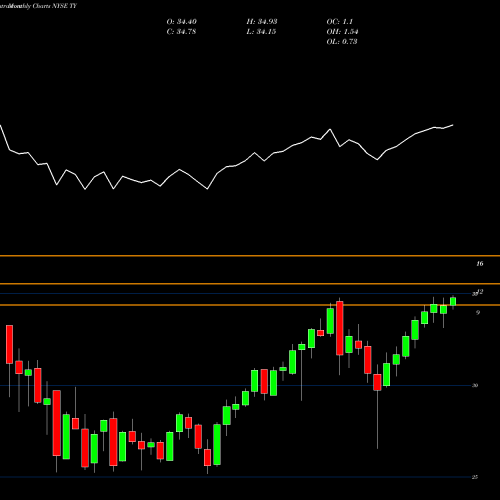
Task: Click the OC: 1.1 reading
Action: pyautogui.click(x=340, y=22)
